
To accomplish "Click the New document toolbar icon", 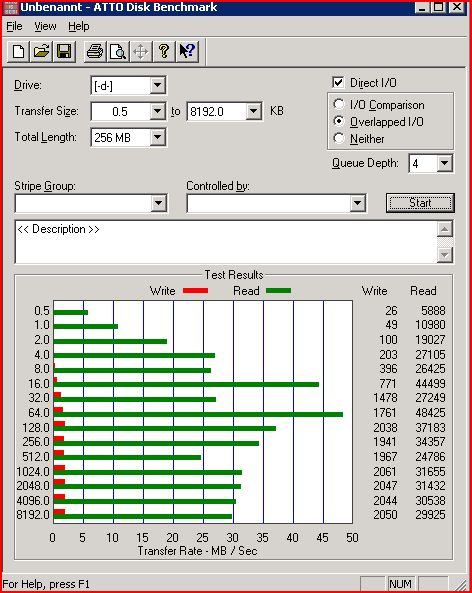I will pos(19,51).
